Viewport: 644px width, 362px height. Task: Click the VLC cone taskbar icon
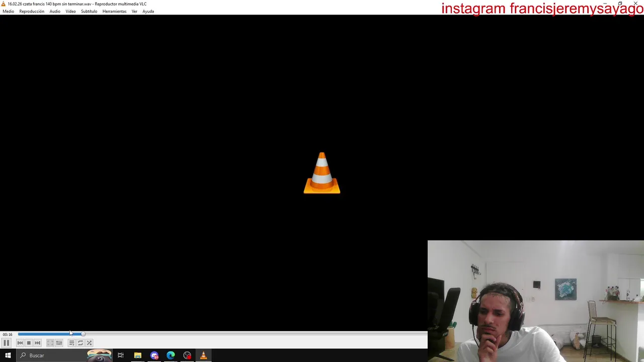pos(204,355)
